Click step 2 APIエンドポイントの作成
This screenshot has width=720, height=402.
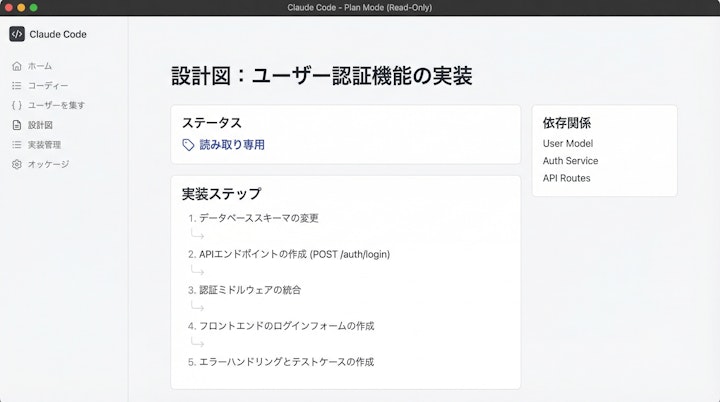pyautogui.click(x=289, y=254)
